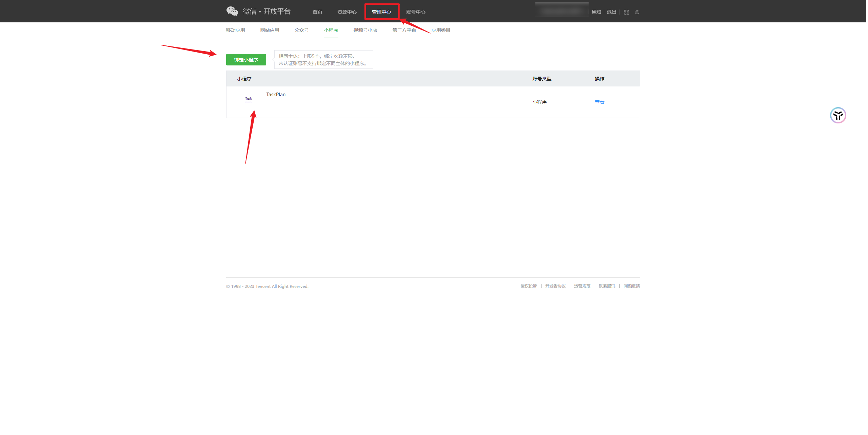
Task: Click the green 绑定小程序 button
Action: tap(246, 60)
